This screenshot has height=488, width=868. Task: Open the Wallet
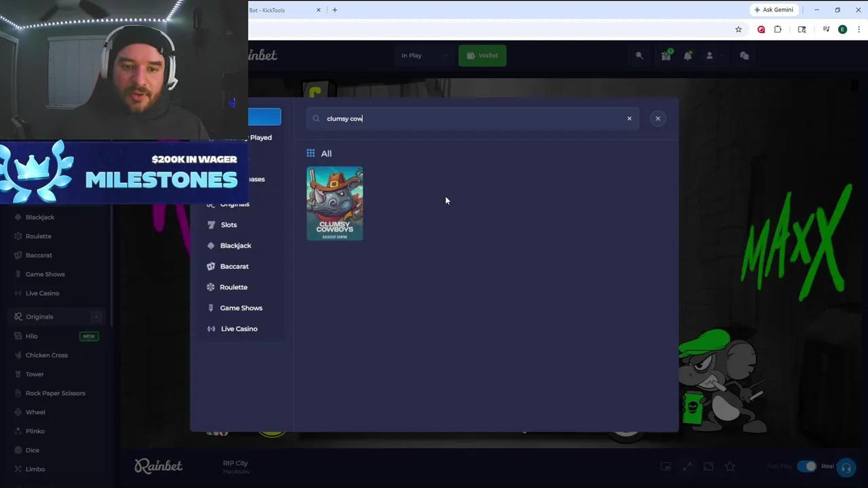point(482,55)
